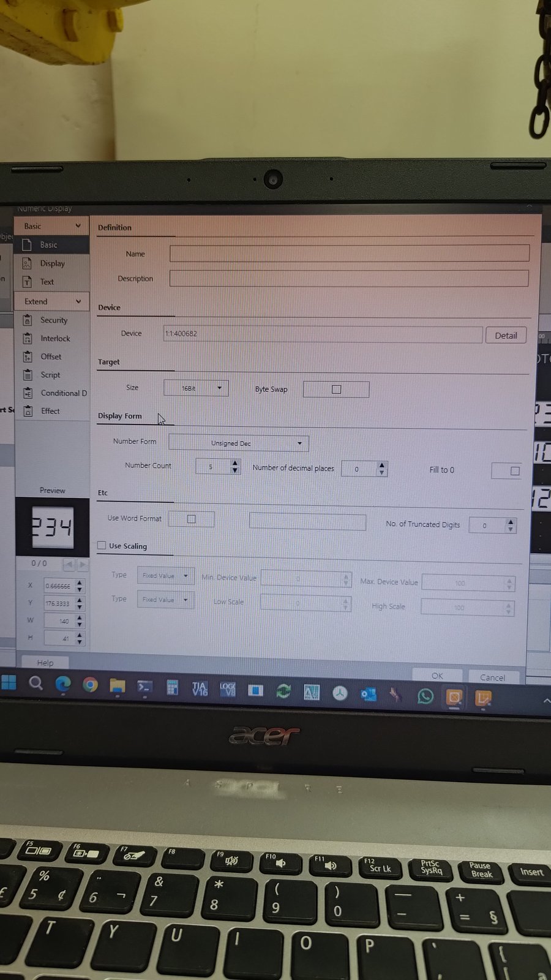Image resolution: width=551 pixels, height=980 pixels.
Task: Select the Display menu item
Action: (x=51, y=263)
